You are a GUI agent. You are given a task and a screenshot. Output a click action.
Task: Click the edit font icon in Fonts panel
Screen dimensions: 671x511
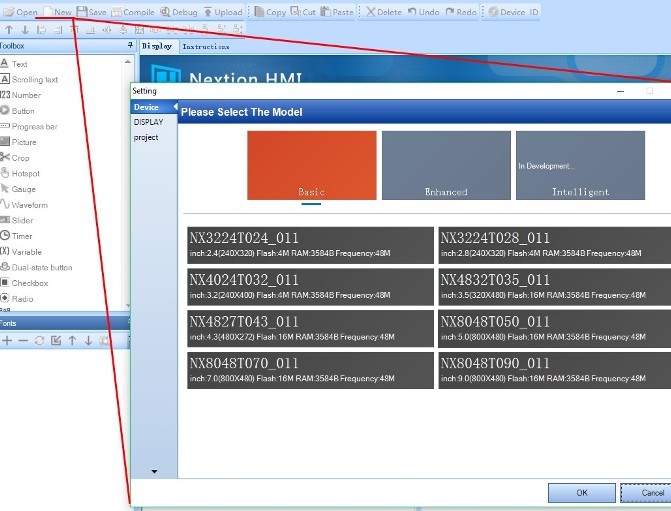(56, 341)
